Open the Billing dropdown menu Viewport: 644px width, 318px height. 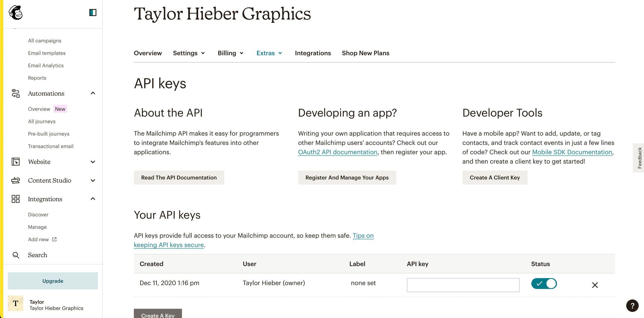[x=231, y=53]
